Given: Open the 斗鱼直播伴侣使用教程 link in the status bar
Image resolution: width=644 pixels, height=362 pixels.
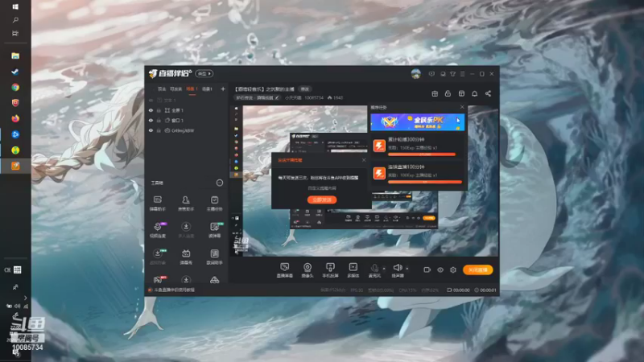Looking at the screenshot, I should coord(174,290).
